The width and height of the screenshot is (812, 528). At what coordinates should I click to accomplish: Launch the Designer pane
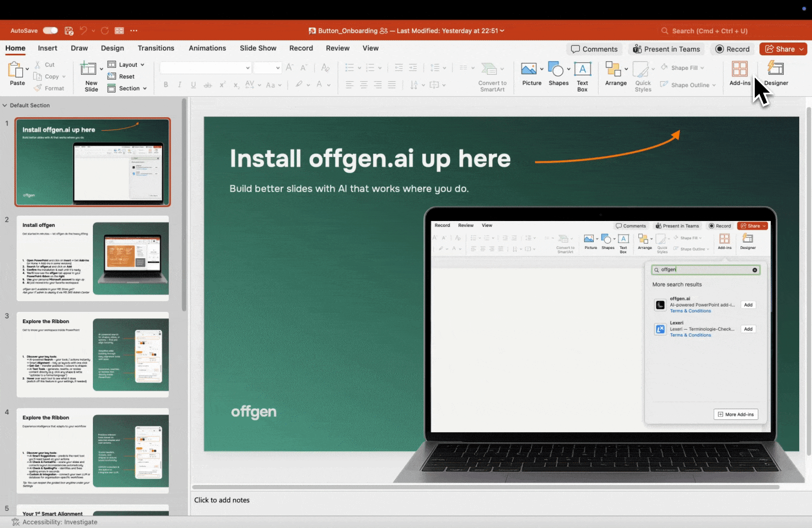coord(777,73)
